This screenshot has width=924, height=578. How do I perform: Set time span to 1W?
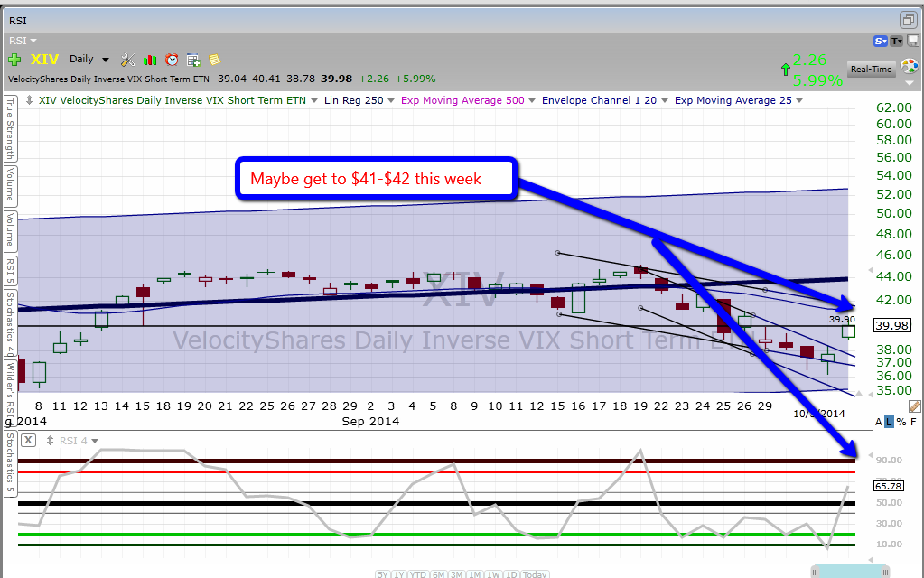(x=493, y=574)
